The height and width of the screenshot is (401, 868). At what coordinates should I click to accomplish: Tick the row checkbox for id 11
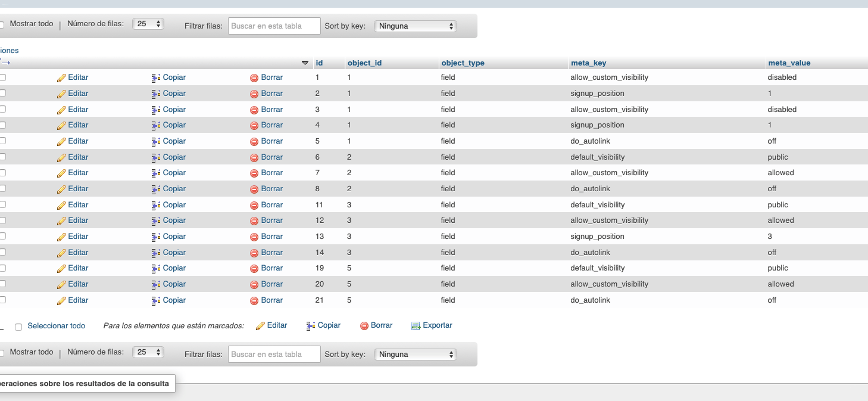click(x=2, y=204)
